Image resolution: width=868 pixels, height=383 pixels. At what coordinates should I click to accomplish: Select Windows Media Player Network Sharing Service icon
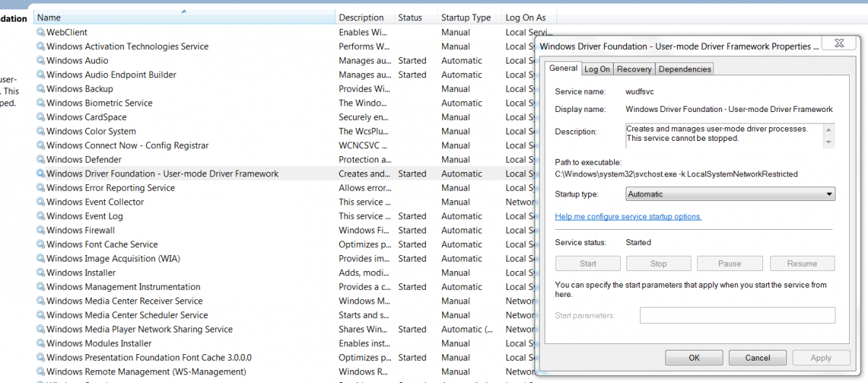[x=41, y=330]
